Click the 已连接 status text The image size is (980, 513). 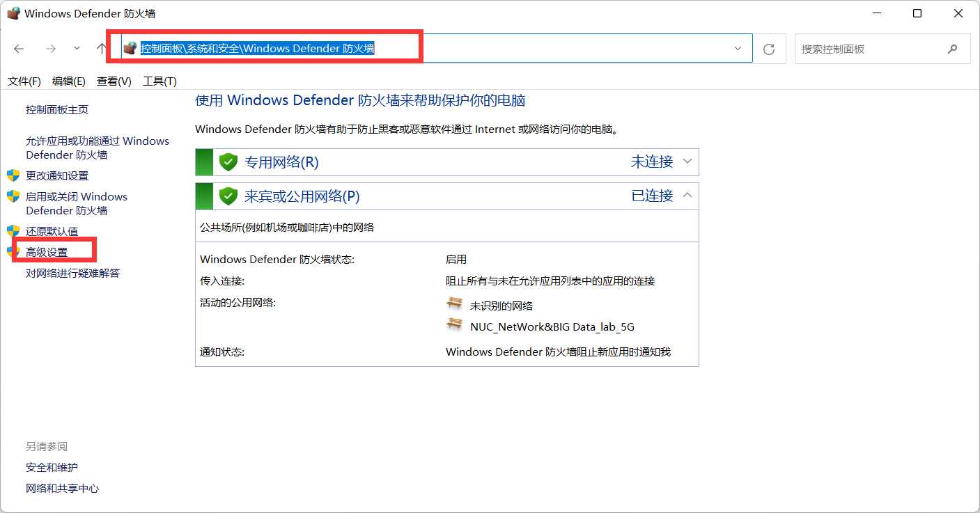click(652, 196)
